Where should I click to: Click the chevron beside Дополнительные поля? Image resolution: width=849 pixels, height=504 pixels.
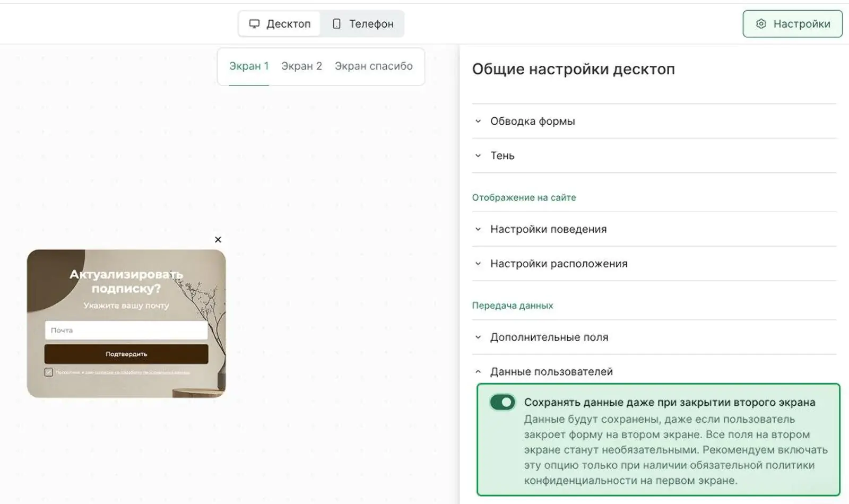(x=478, y=337)
